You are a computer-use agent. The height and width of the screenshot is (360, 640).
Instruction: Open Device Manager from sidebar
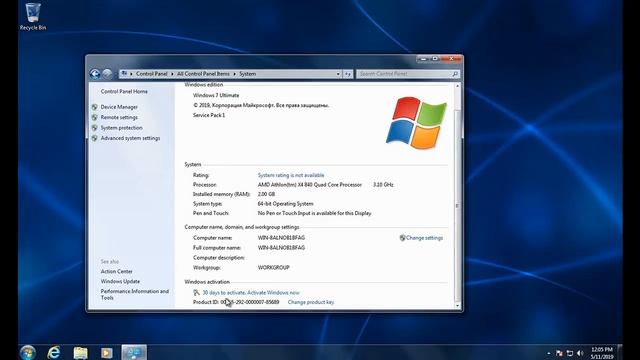pyautogui.click(x=119, y=107)
